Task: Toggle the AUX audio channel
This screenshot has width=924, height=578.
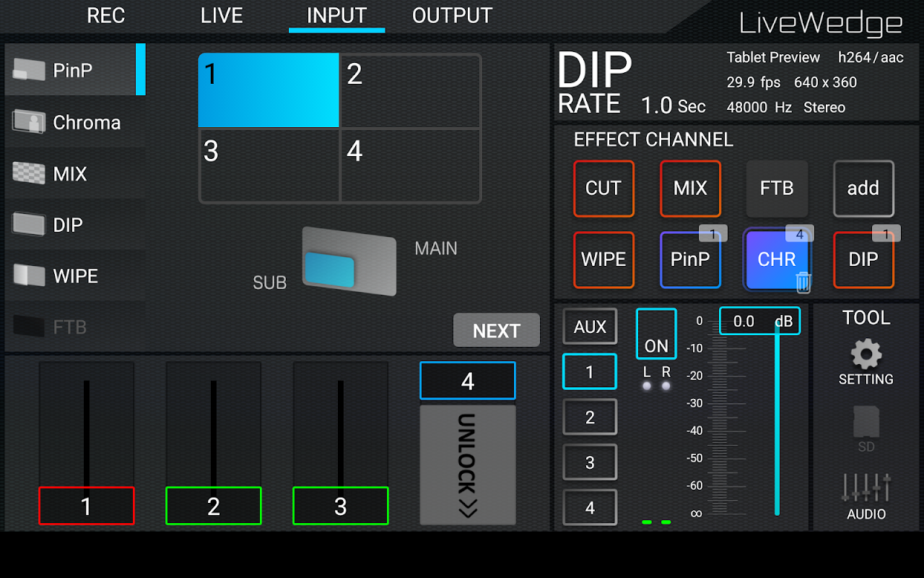Action: pyautogui.click(x=590, y=327)
